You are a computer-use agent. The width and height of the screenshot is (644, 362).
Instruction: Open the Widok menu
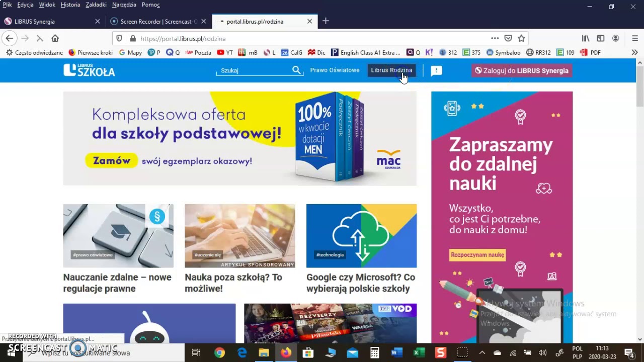click(x=47, y=5)
